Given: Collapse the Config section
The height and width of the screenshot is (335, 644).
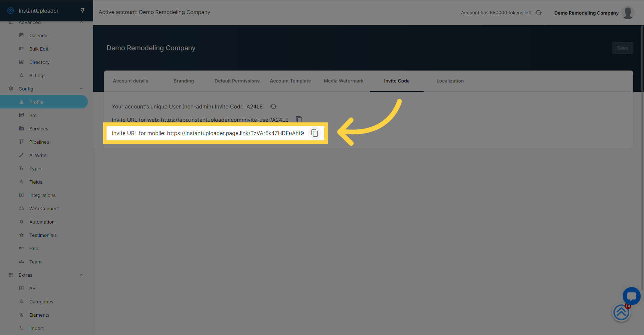Looking at the screenshot, I should tap(81, 88).
